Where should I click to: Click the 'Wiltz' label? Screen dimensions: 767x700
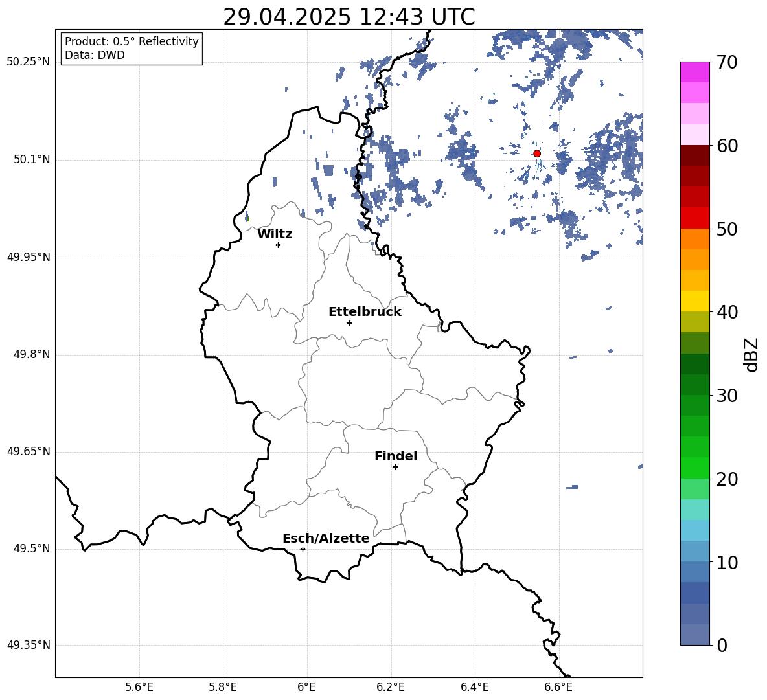[275, 234]
